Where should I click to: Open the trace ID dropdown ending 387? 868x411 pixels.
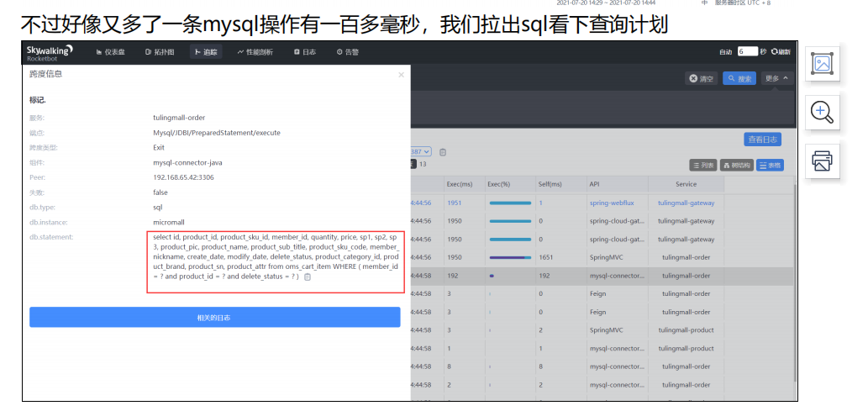click(x=423, y=152)
